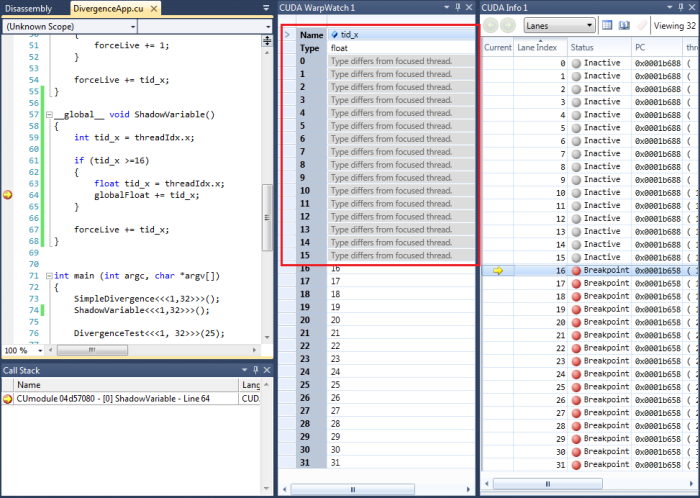Collapse the main function code block
The image size is (700, 498).
point(48,275)
